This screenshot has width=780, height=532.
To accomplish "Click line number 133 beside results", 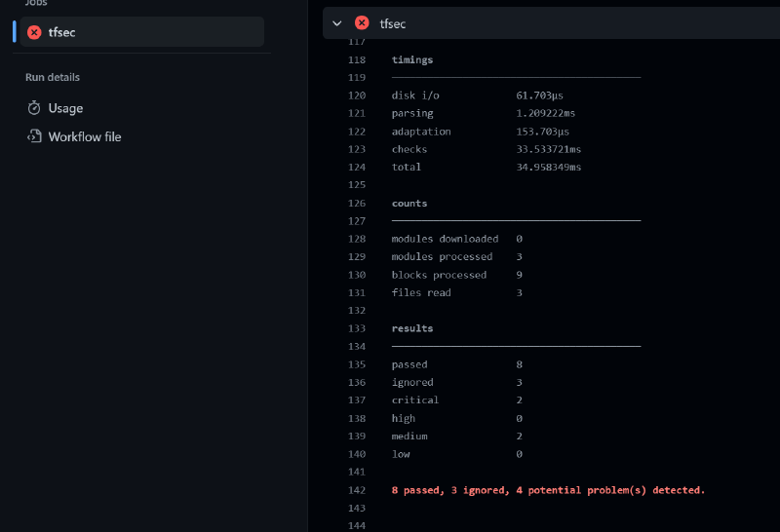I will click(x=356, y=328).
